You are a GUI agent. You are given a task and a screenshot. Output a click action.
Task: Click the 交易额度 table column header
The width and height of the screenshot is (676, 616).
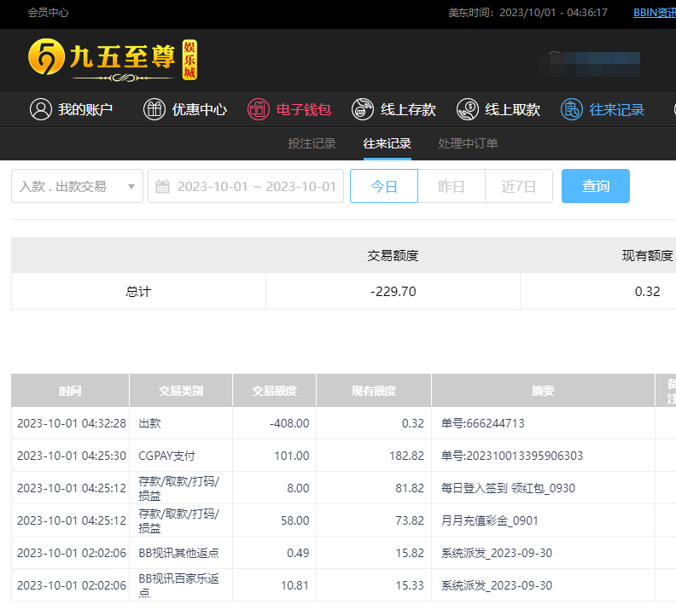274,391
